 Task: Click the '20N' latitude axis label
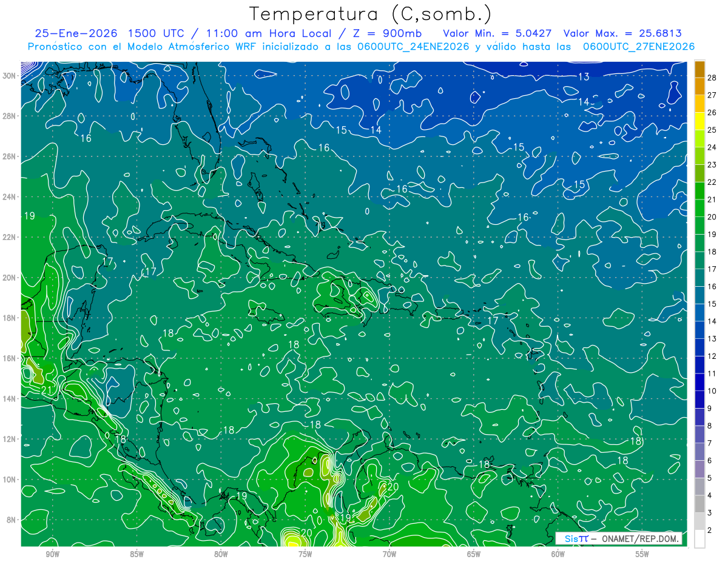click(x=9, y=278)
